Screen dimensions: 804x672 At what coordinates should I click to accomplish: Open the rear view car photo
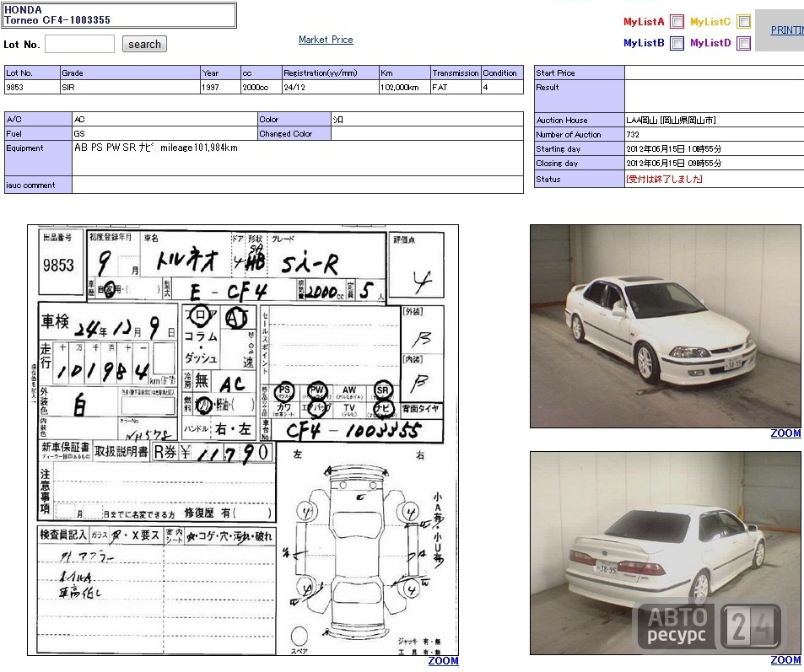pos(665,552)
